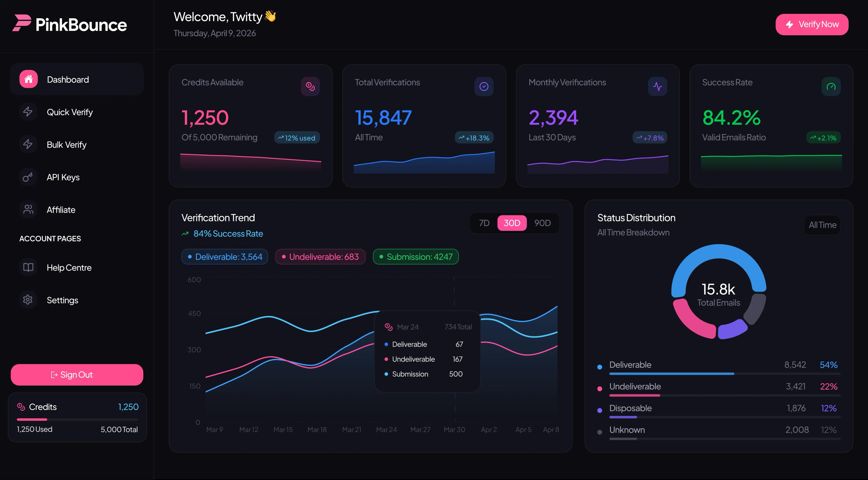Click the blue Deliverable donut segment

[719, 251]
